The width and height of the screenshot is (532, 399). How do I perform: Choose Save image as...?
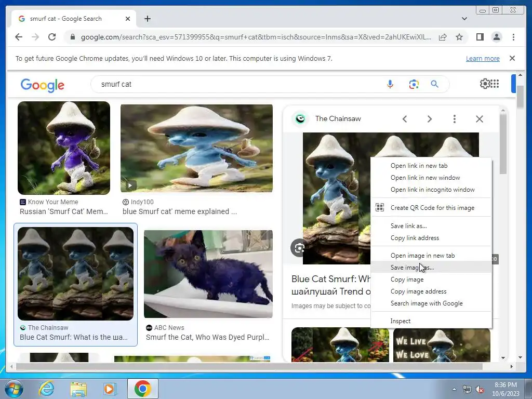pyautogui.click(x=431, y=268)
